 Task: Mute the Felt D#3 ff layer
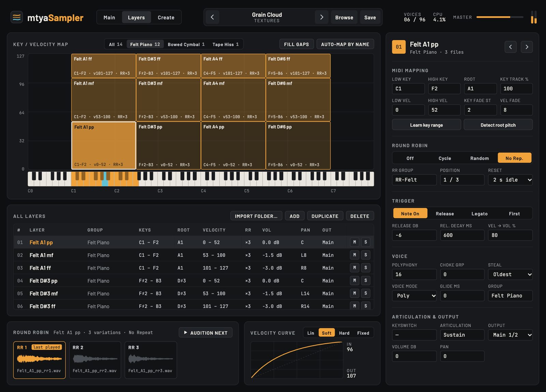point(355,306)
